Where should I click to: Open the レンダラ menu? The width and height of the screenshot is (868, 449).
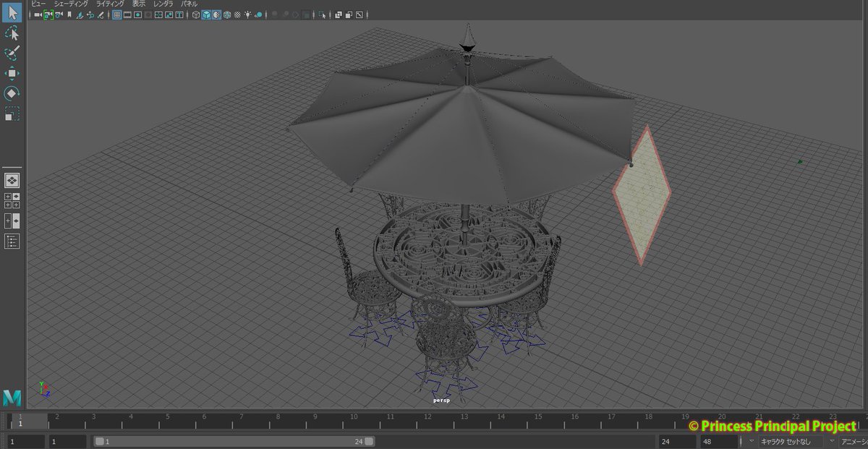point(163,4)
